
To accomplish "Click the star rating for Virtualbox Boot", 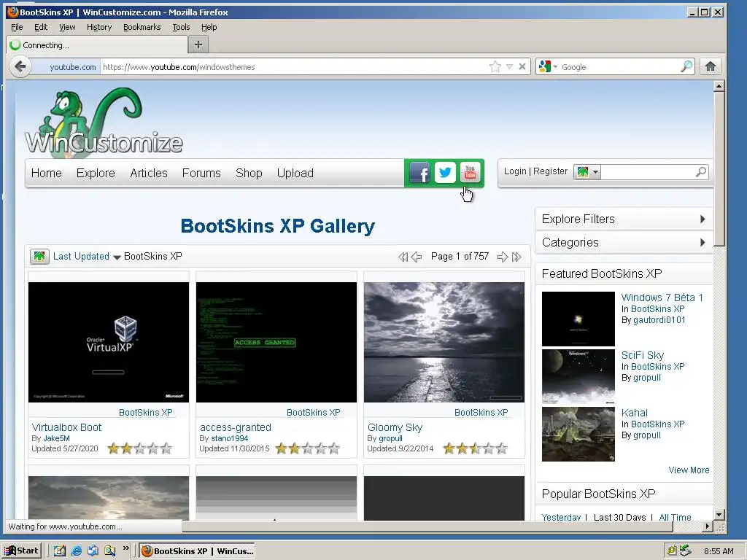I will (139, 448).
